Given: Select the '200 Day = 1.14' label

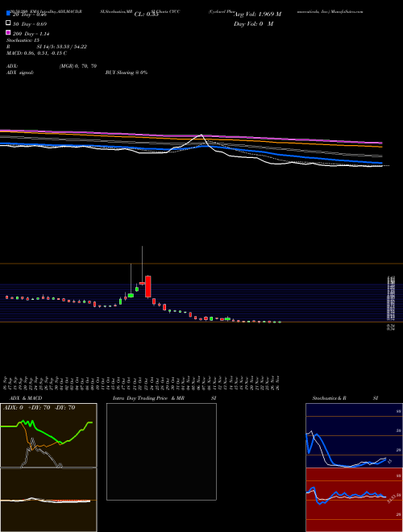Looking at the screenshot, I should [x=31, y=34].
